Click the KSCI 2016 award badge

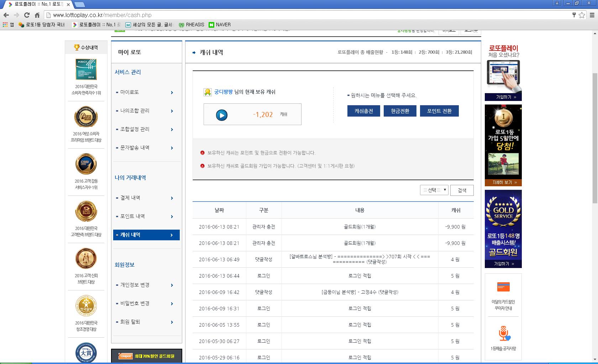click(x=86, y=69)
